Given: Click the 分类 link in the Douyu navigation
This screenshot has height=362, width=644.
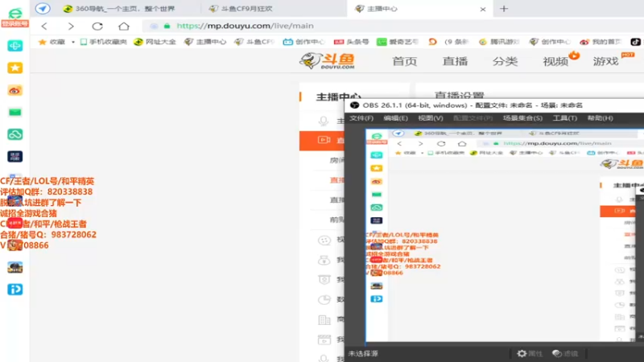Looking at the screenshot, I should point(506,61).
